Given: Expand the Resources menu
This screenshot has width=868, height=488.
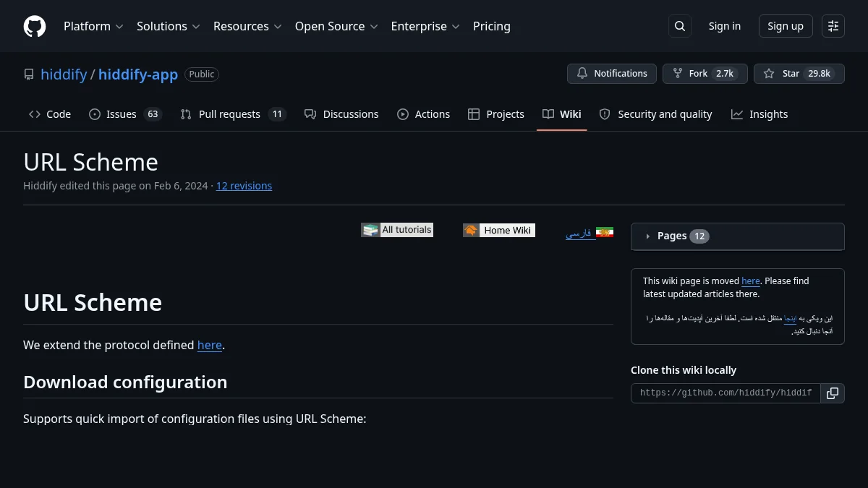Looking at the screenshot, I should [x=248, y=26].
